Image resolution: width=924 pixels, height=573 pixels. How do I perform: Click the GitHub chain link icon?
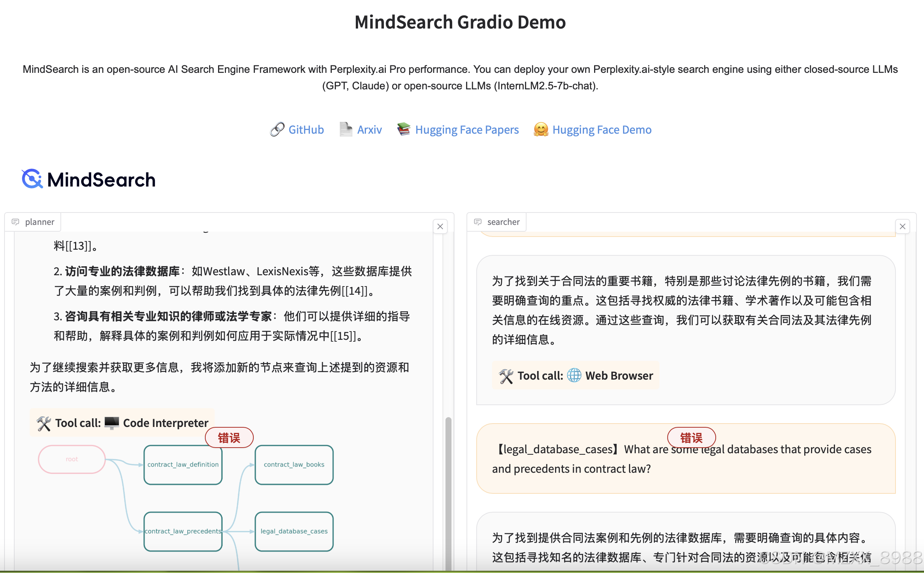[277, 130]
